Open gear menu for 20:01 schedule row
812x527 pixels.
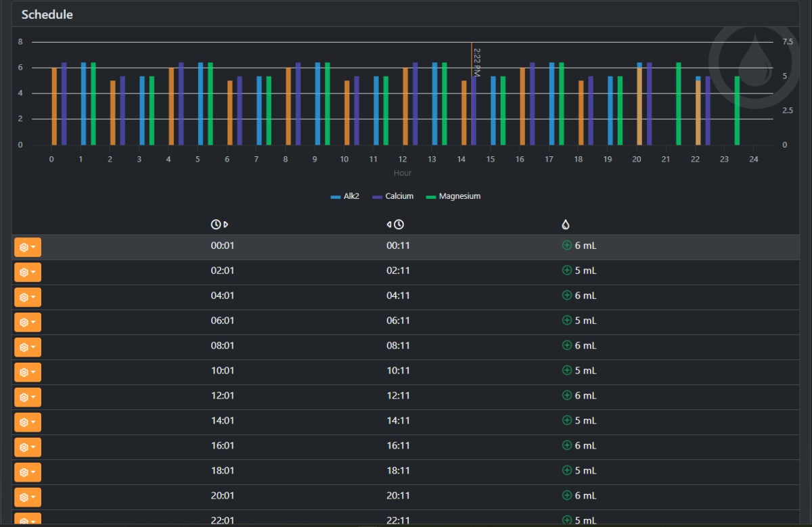(x=28, y=498)
